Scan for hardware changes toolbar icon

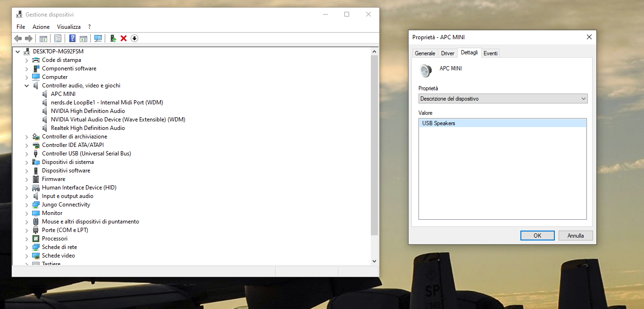click(98, 38)
